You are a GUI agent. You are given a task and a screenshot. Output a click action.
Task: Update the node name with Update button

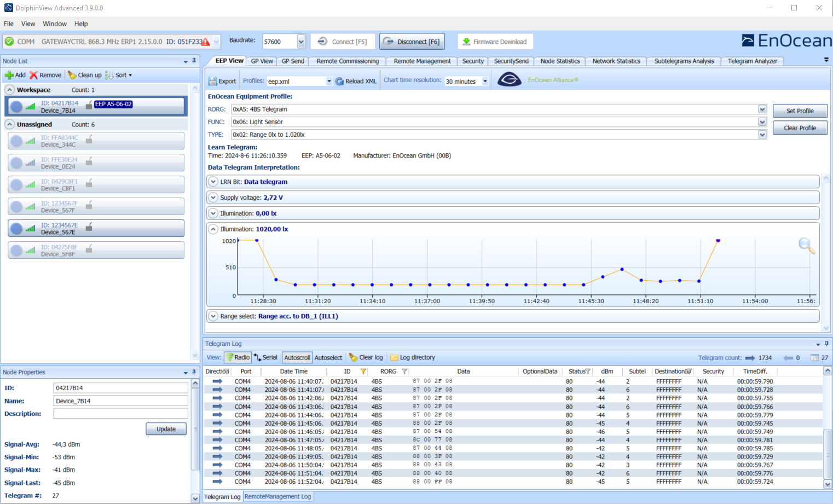pyautogui.click(x=166, y=429)
